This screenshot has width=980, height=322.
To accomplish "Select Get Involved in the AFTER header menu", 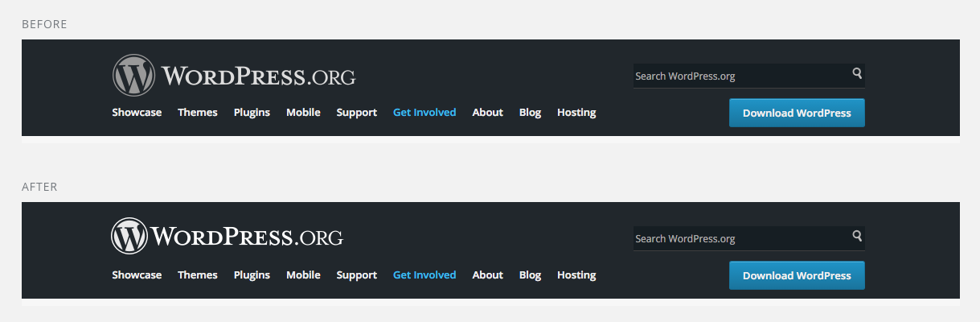I will click(424, 275).
